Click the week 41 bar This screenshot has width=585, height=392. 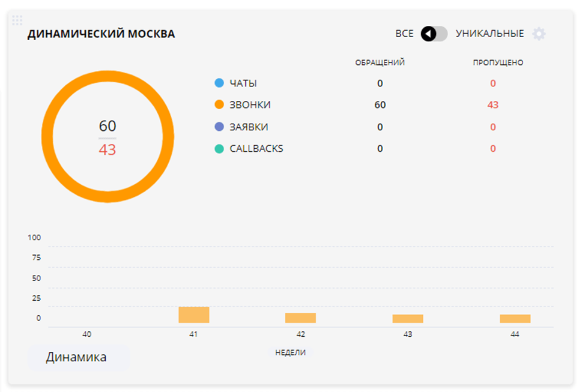tap(193, 315)
